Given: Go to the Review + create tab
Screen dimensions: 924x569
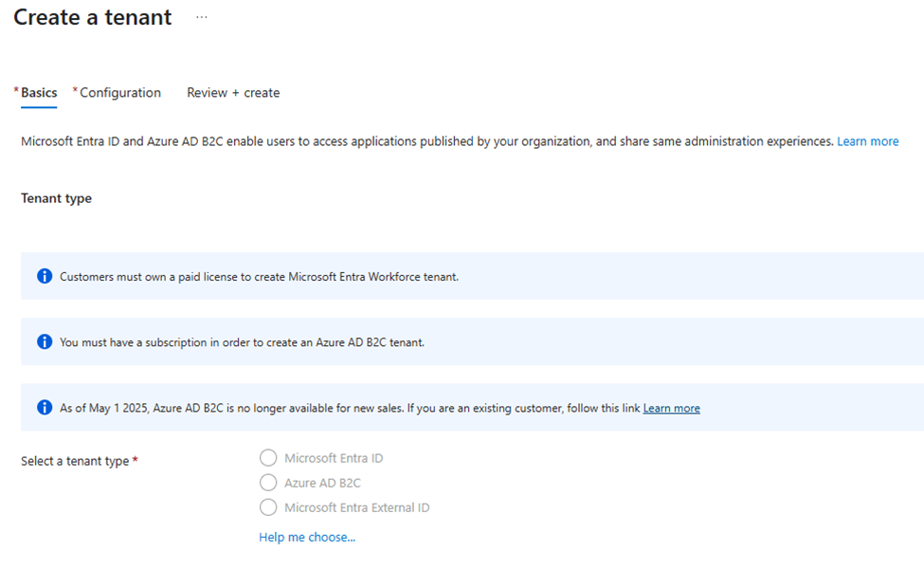Looking at the screenshot, I should point(233,93).
